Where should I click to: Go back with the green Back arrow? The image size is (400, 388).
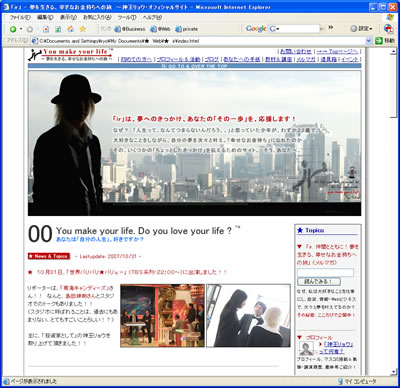pyautogui.click(x=13, y=29)
